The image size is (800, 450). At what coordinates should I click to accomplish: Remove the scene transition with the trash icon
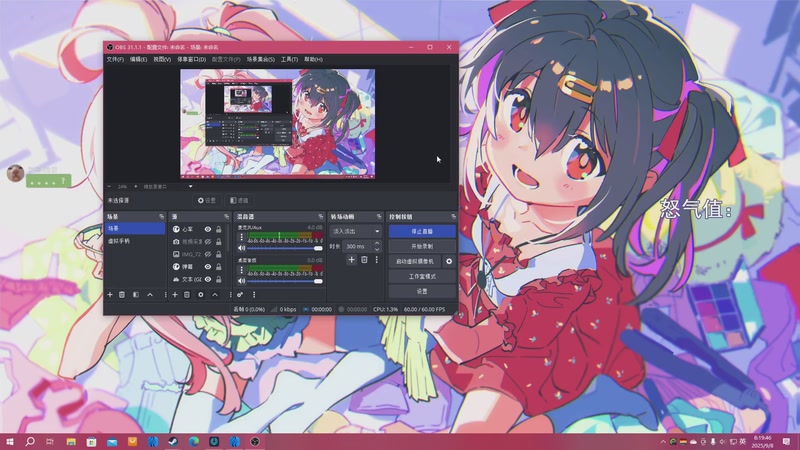(x=364, y=260)
